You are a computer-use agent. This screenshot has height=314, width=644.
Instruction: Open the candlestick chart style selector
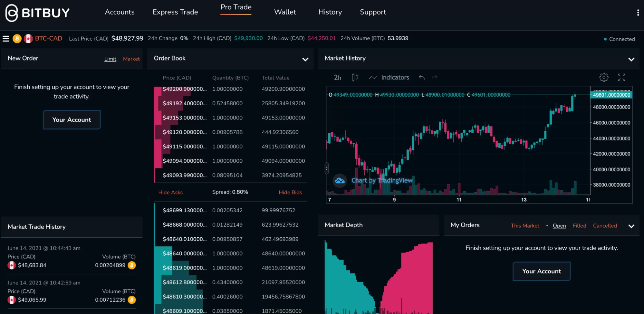pos(355,77)
